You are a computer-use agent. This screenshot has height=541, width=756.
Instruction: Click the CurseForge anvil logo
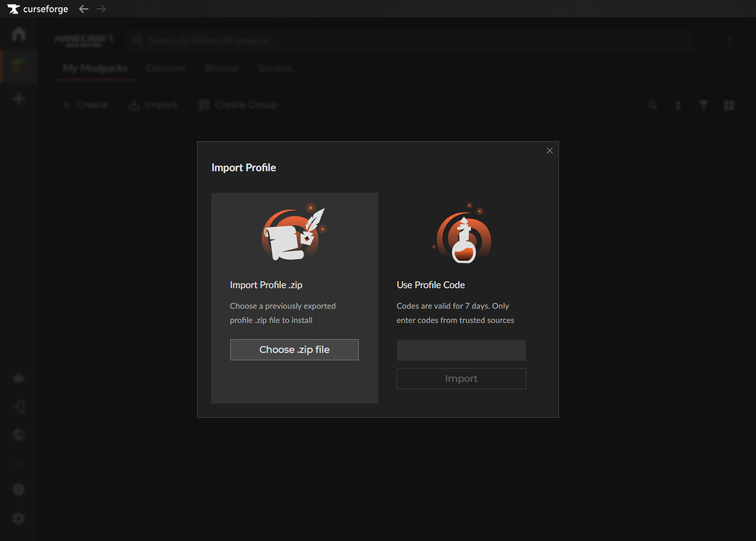[x=14, y=9]
